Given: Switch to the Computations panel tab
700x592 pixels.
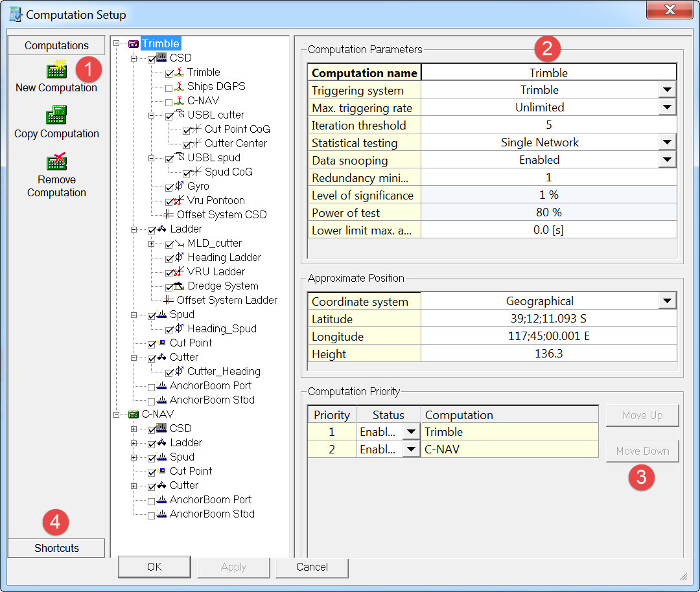Looking at the screenshot, I should click(x=56, y=45).
